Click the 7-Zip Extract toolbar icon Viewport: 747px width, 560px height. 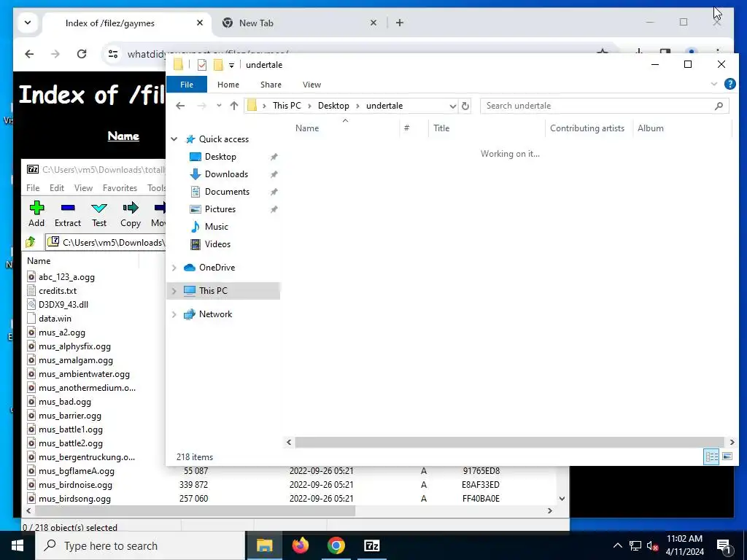[x=68, y=208]
